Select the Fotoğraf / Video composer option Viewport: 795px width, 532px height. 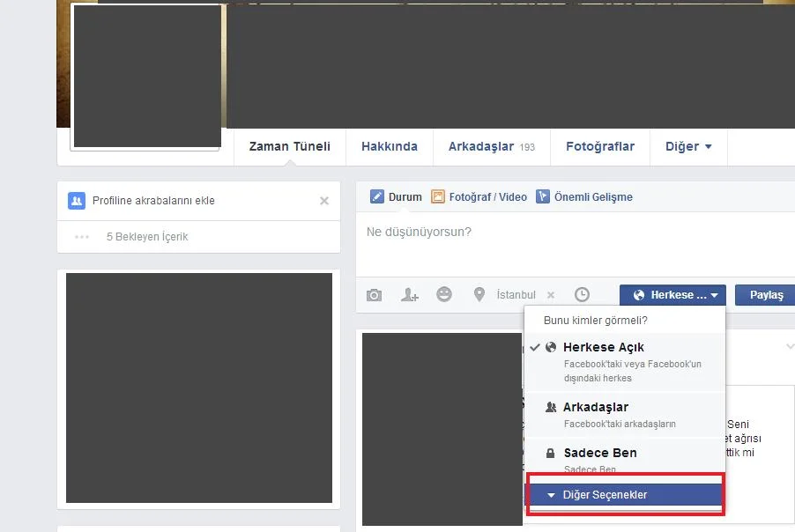[479, 197]
